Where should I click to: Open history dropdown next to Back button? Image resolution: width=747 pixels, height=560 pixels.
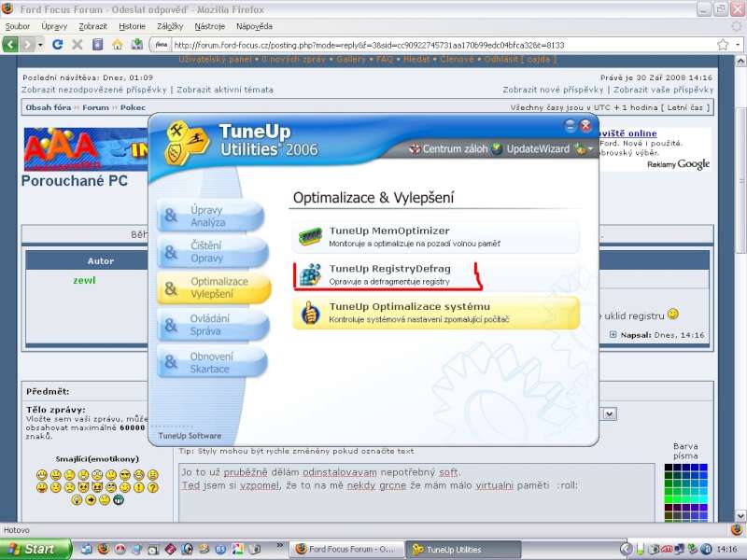[x=40, y=45]
